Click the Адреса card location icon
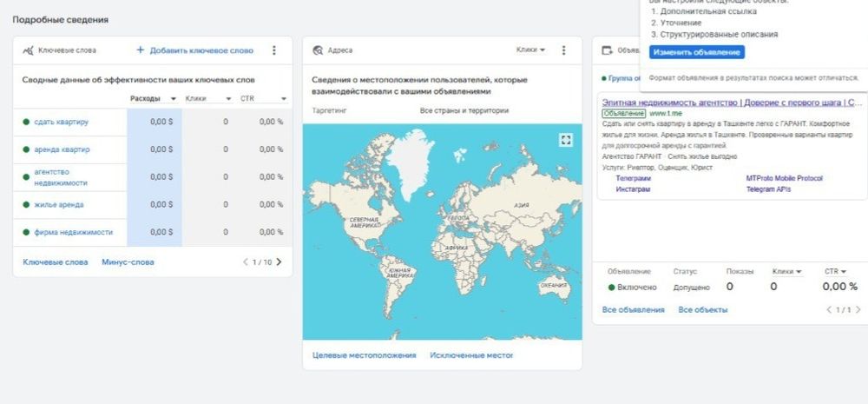 [318, 50]
